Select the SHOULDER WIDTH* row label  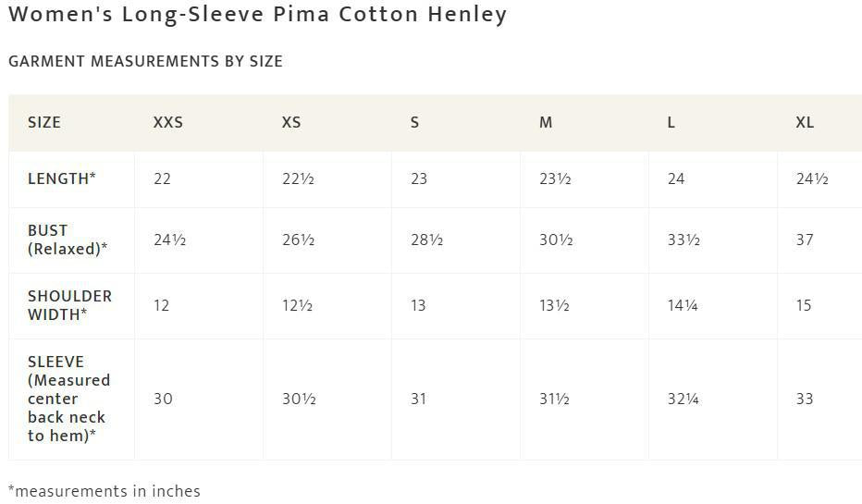tap(69, 305)
